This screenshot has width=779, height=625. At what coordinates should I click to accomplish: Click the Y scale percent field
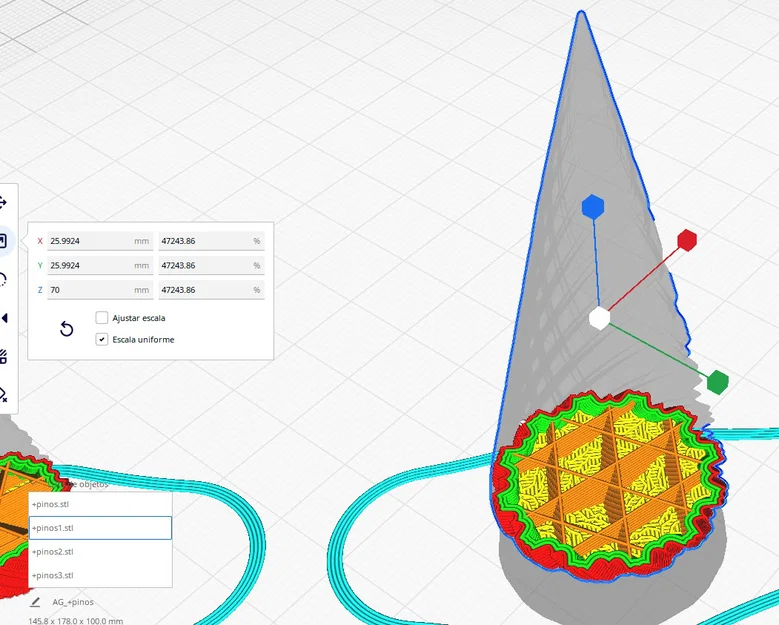212,265
